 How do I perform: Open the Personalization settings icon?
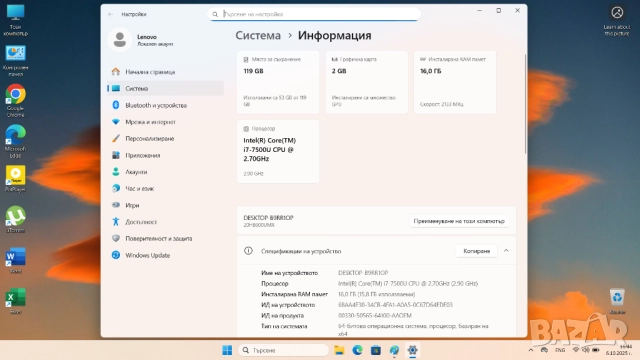point(116,139)
